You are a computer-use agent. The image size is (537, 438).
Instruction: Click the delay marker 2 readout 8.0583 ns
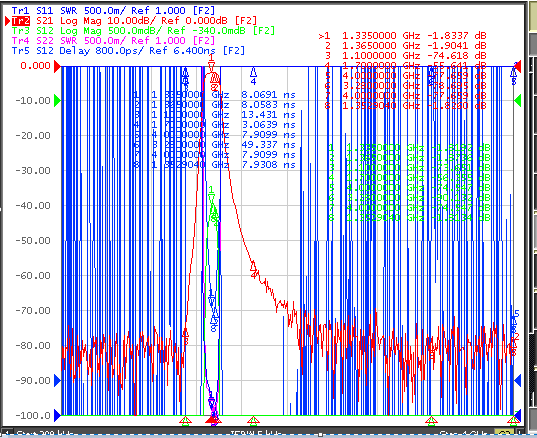tap(268, 105)
